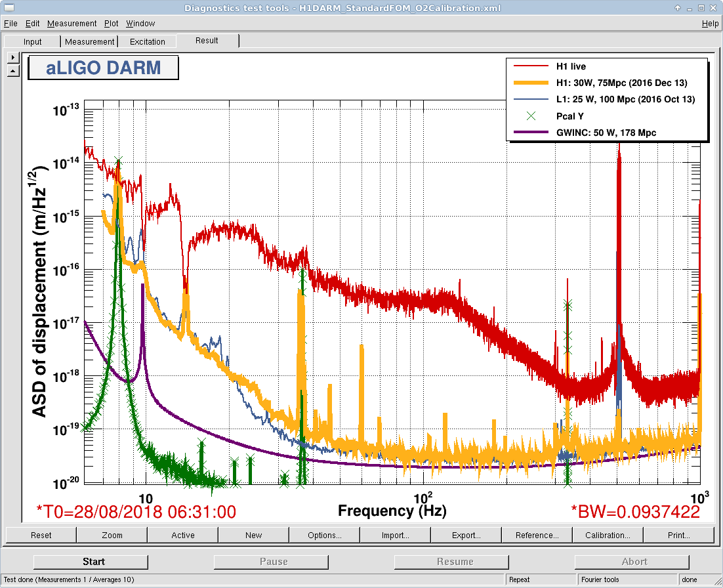Open the File menu
Screen dimensions: 723x588
tap(10, 24)
